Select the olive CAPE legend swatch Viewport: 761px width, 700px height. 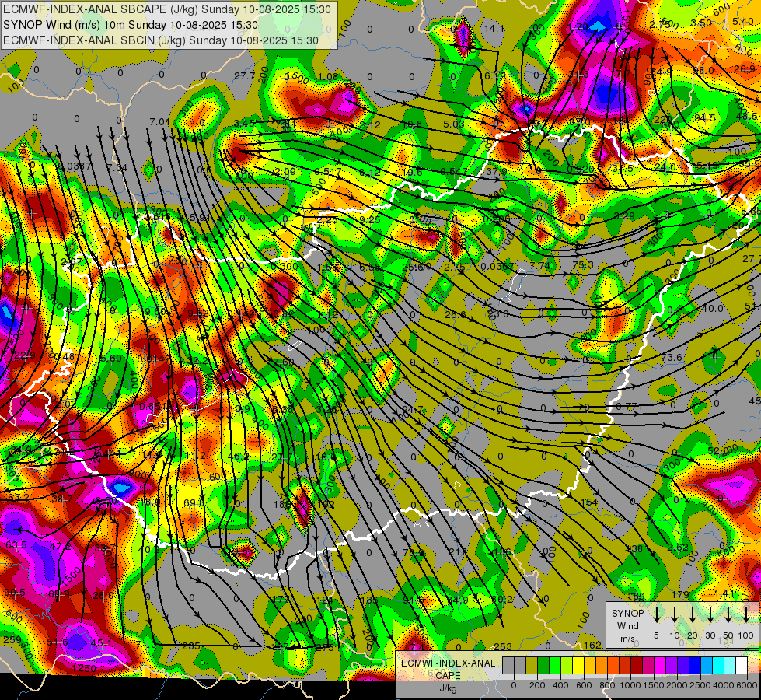click(532, 665)
